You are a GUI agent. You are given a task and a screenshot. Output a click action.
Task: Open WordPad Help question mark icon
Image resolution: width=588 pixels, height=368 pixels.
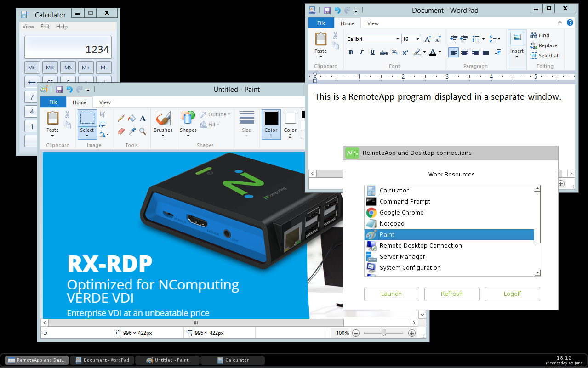[570, 23]
